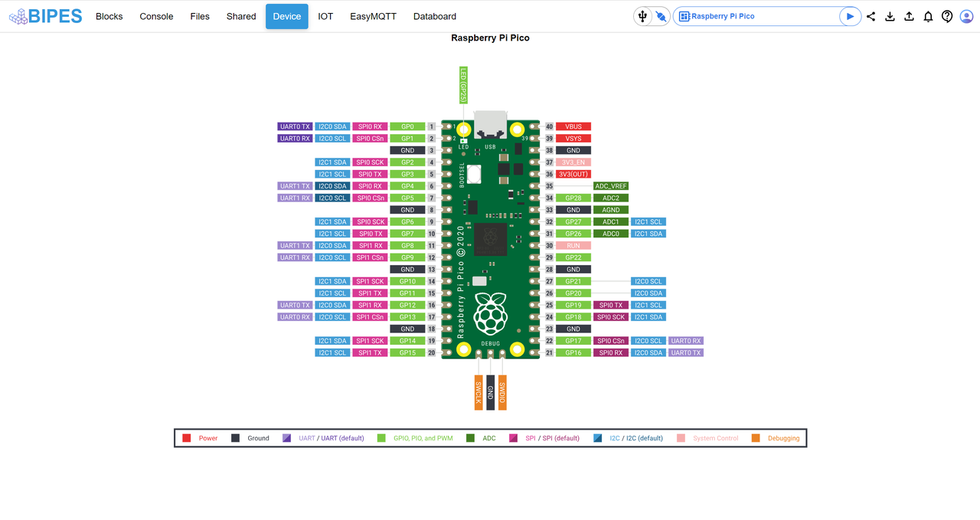Click the SWDIO debug pin label
This screenshot has width=980, height=520.
coord(502,392)
